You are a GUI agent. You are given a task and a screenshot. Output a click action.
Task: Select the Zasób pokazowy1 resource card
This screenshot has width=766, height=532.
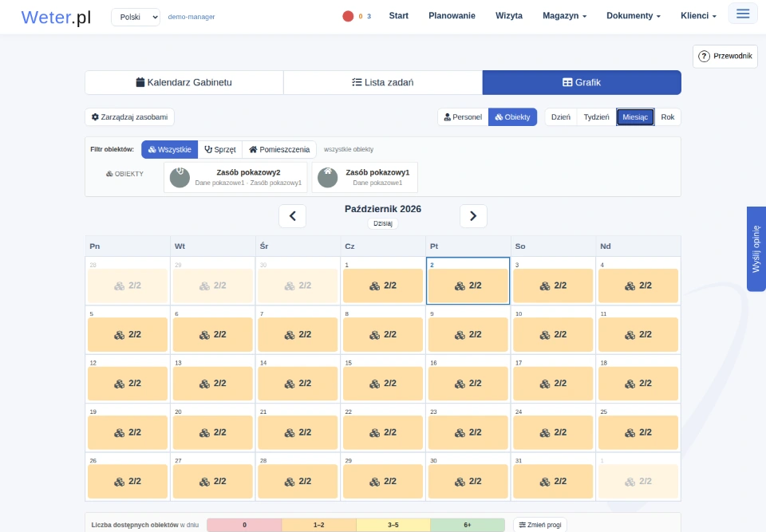point(365,177)
